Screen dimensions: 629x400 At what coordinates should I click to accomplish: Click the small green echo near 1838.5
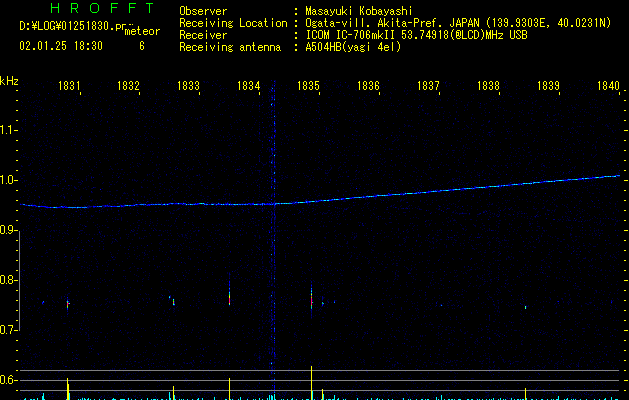point(526,307)
